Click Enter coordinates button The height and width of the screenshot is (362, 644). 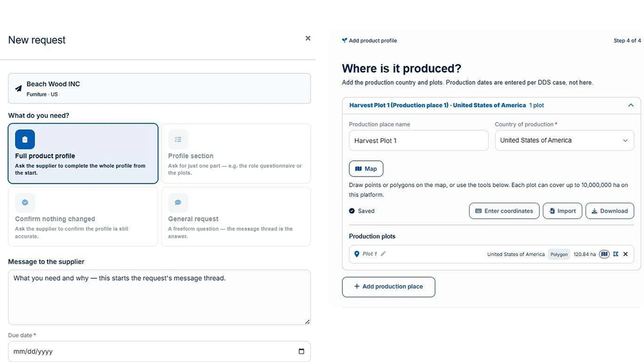(x=504, y=211)
